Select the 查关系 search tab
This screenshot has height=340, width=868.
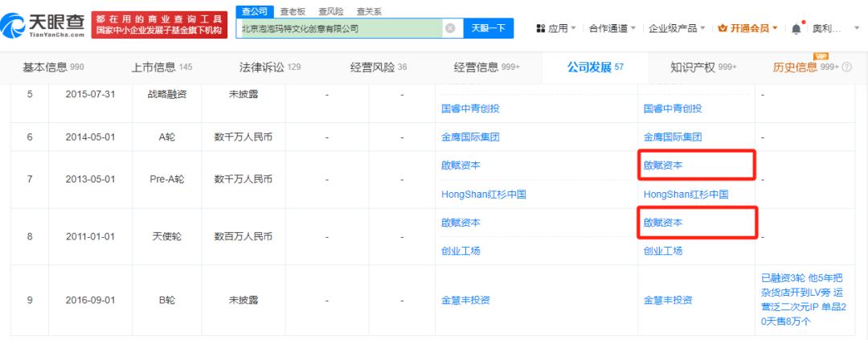tap(369, 11)
